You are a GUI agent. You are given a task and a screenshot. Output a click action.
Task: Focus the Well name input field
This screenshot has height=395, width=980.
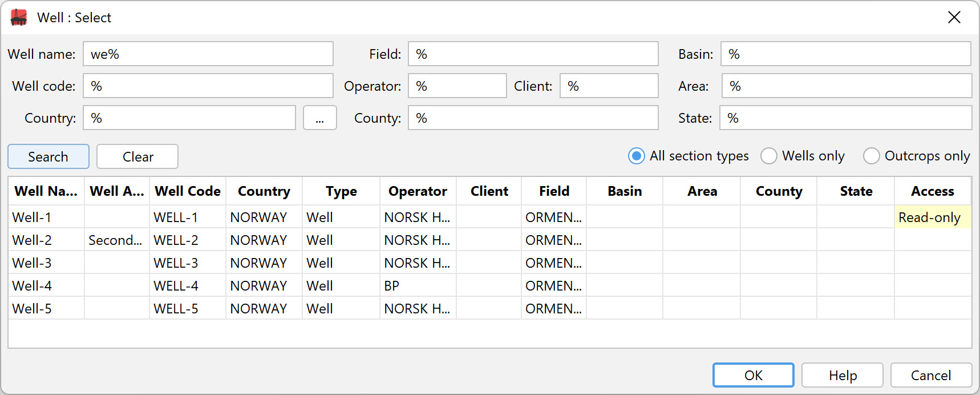(x=208, y=54)
